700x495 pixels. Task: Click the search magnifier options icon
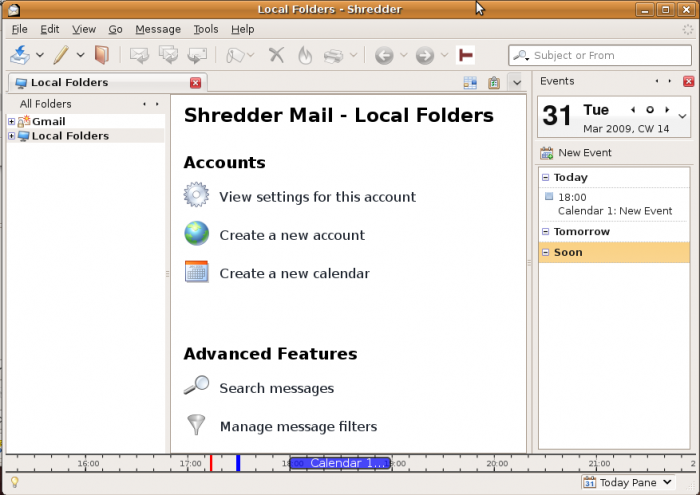(521, 55)
